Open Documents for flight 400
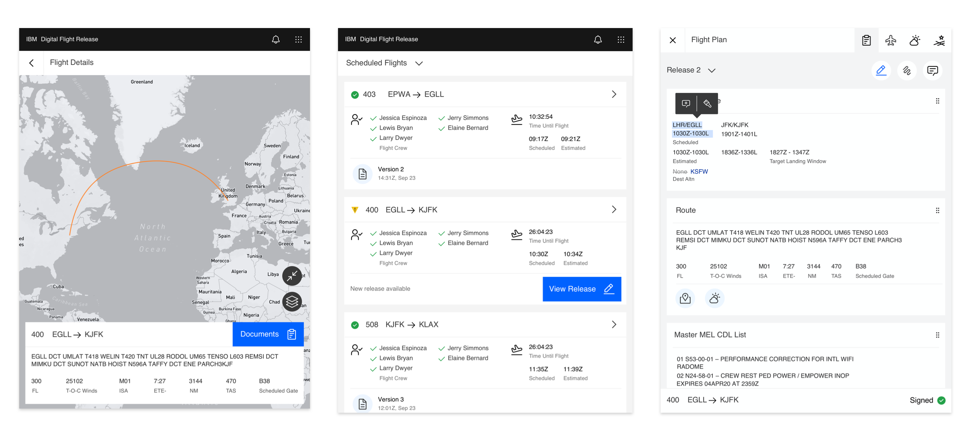The width and height of the screenshot is (980, 441). 268,334
